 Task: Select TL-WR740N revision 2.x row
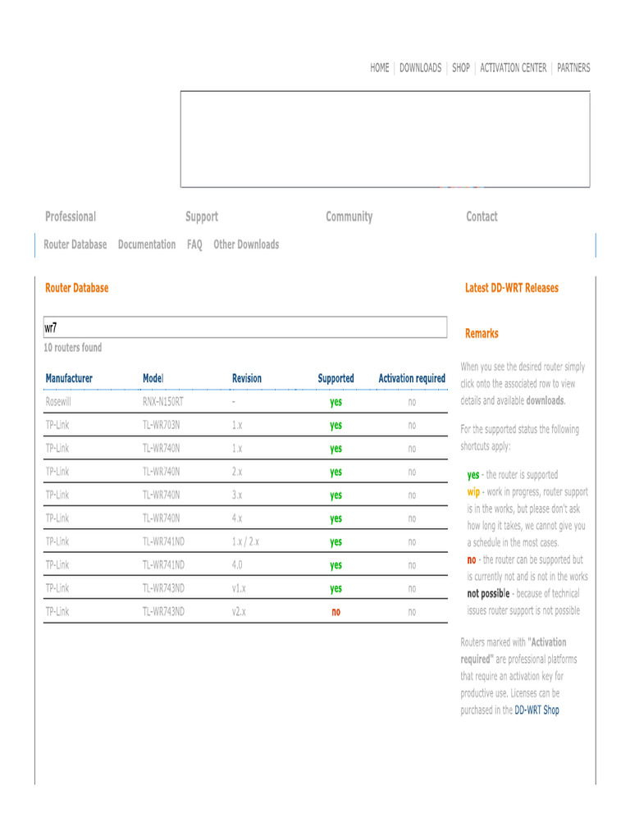click(x=245, y=472)
